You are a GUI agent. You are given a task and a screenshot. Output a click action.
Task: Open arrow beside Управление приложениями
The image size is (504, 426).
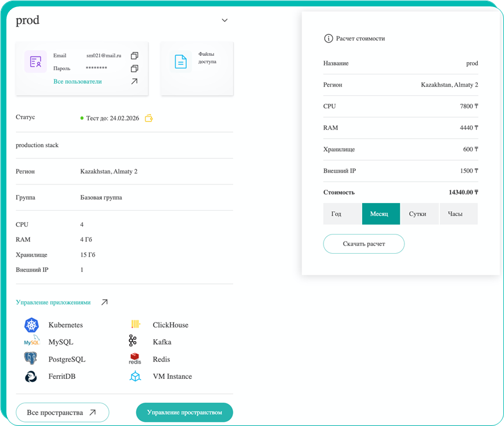[104, 302]
